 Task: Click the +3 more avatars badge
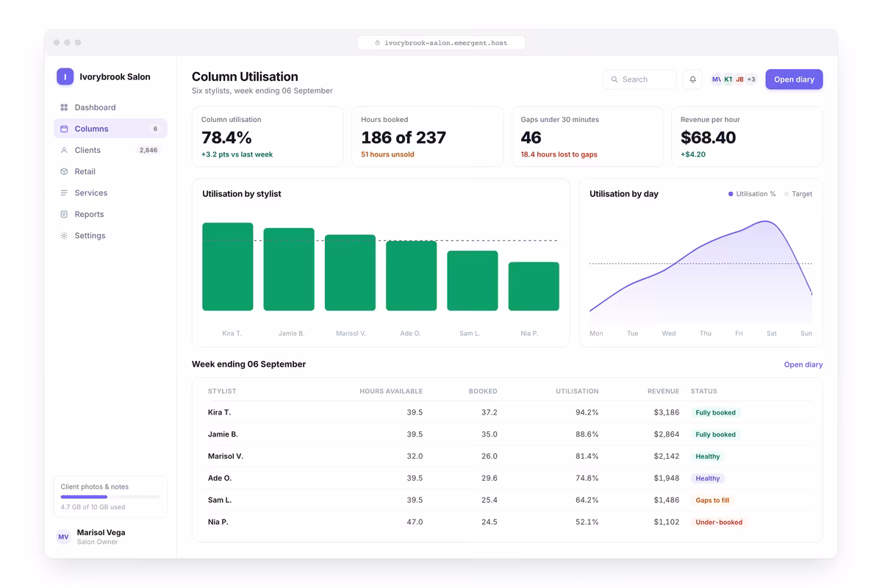pyautogui.click(x=751, y=79)
